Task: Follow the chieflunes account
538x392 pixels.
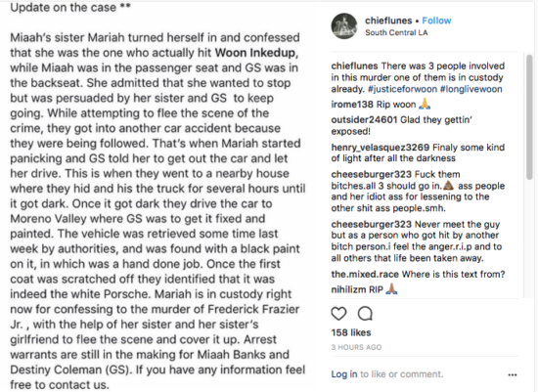Action: tap(436, 21)
